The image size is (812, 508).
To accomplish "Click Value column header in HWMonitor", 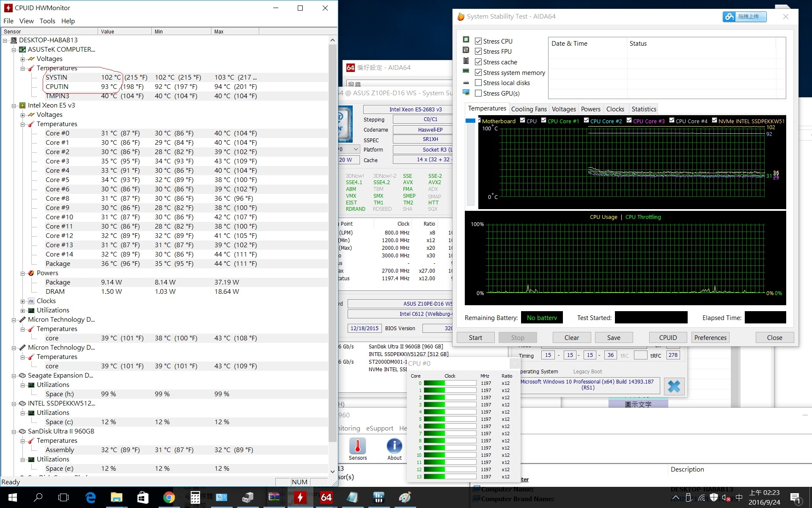I will pos(124,31).
